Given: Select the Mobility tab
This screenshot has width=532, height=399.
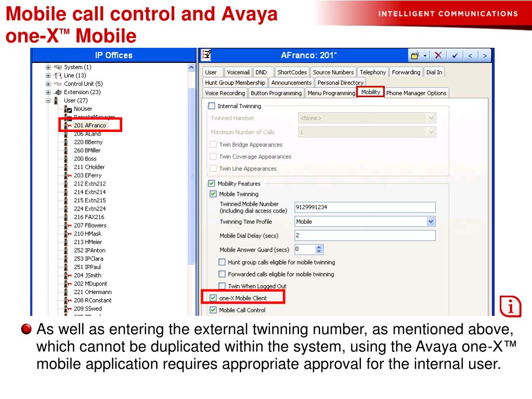Looking at the screenshot, I should tap(370, 92).
